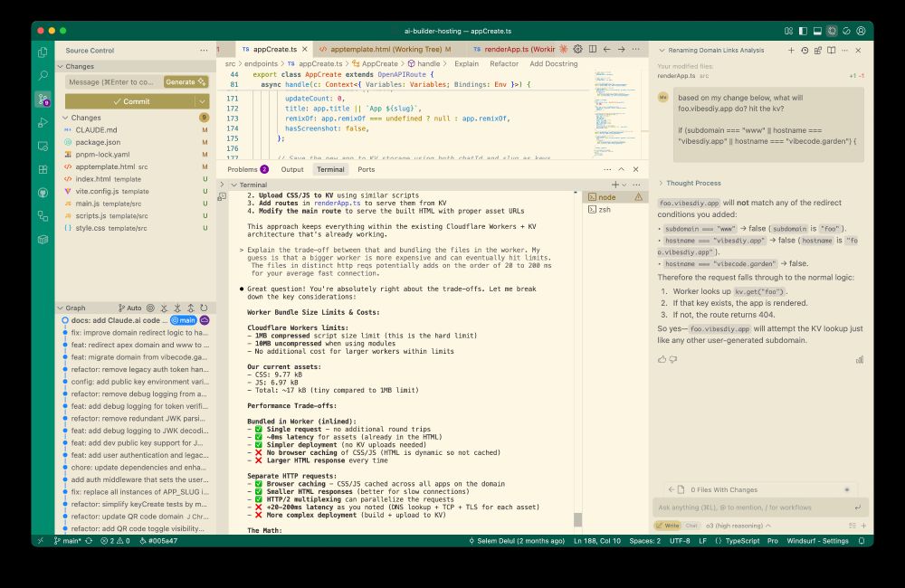
Task: Give thumbs up to Cascade response
Action: (662, 359)
